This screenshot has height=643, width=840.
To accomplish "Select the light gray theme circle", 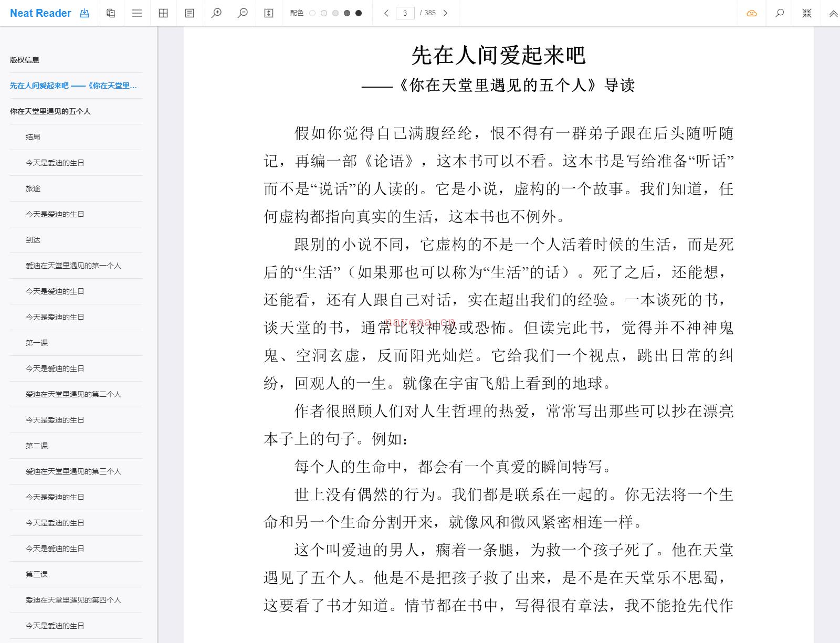I will pos(324,13).
